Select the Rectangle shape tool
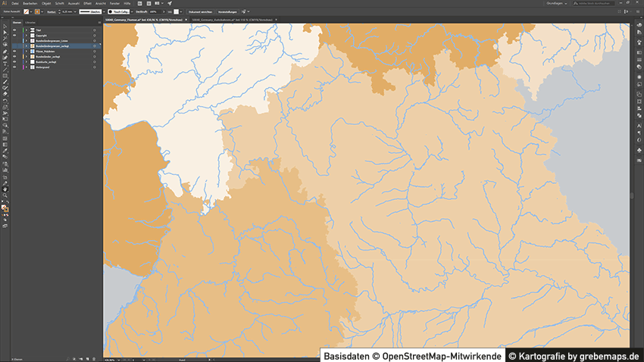This screenshot has height=362, width=644. click(5, 76)
